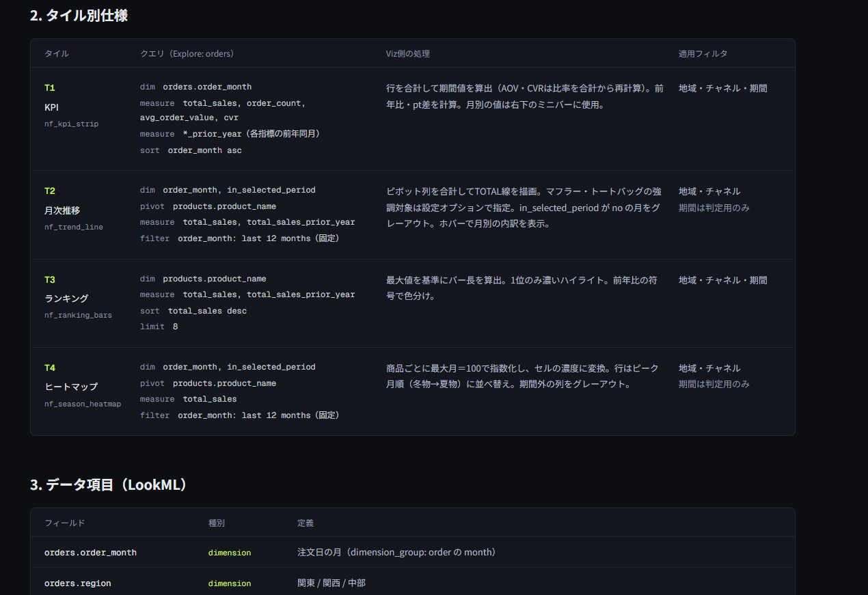This screenshot has height=595, width=868.
Task: Click the nf_ranking_bars identifier
Action: click(78, 315)
